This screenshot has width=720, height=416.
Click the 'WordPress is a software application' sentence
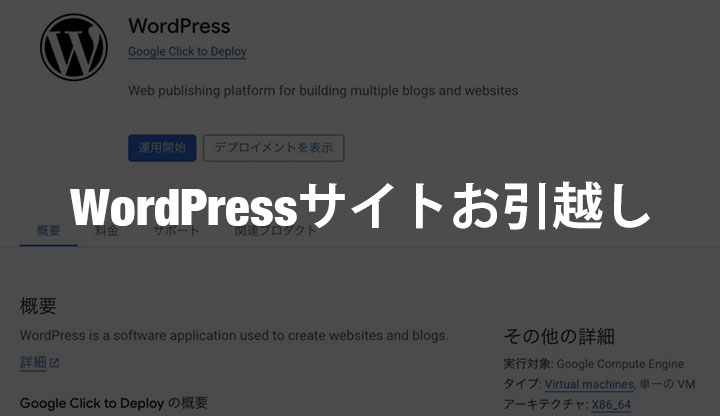[x=234, y=336]
